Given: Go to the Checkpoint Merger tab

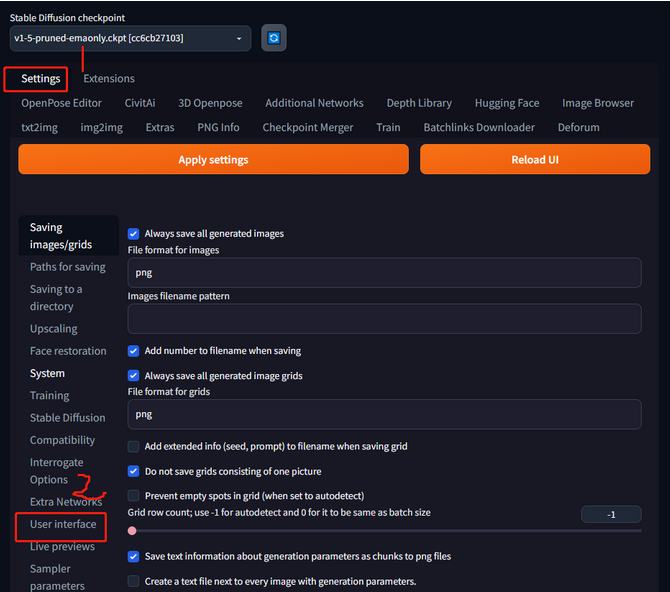Looking at the screenshot, I should 308,127.
